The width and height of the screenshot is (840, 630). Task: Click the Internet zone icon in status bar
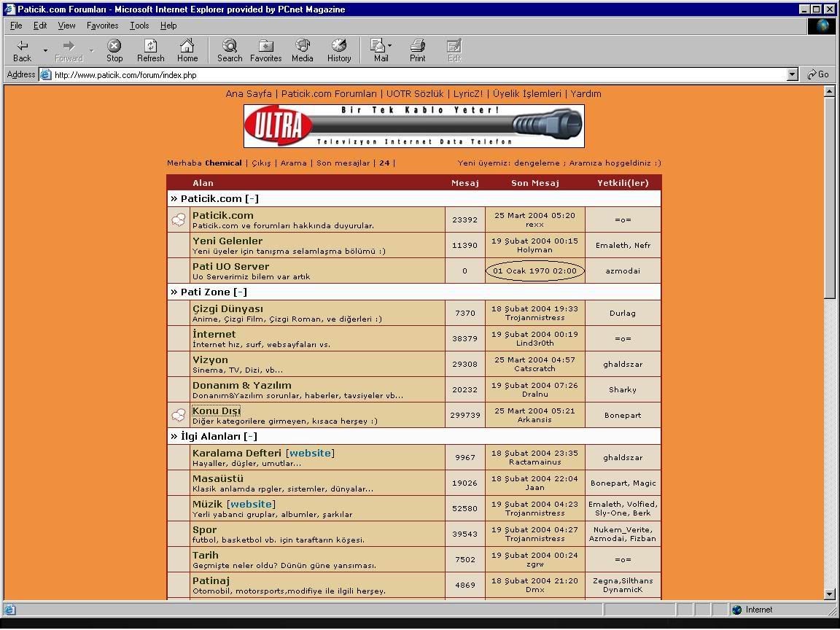point(736,610)
